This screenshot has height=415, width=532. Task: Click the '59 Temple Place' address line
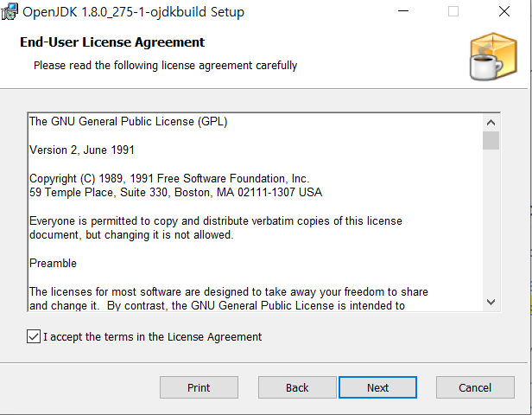pyautogui.click(x=176, y=192)
